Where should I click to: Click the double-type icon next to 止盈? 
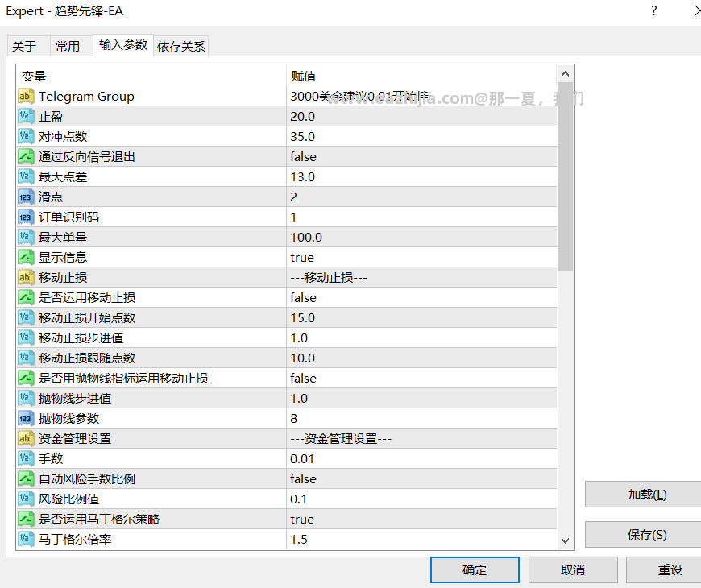point(26,117)
